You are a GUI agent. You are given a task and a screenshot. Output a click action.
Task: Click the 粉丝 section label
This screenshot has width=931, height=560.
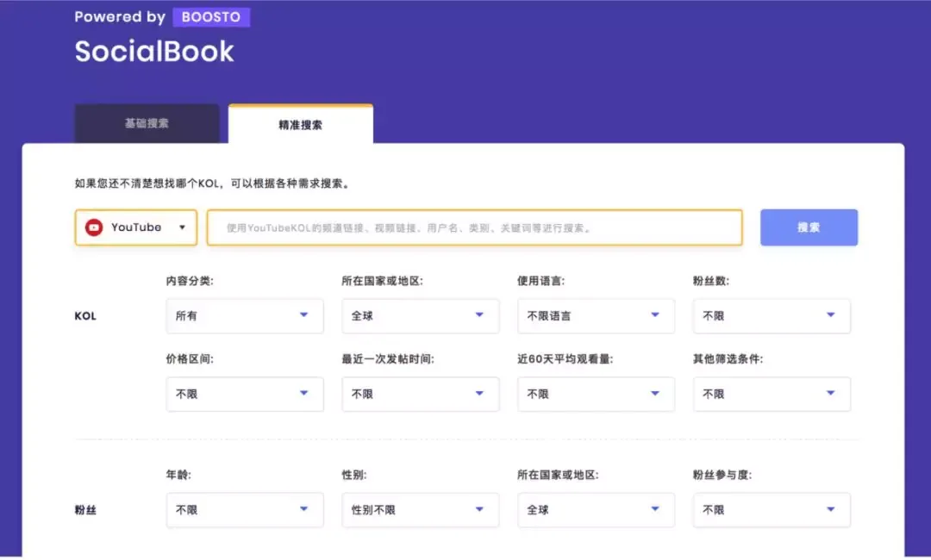pyautogui.click(x=85, y=510)
